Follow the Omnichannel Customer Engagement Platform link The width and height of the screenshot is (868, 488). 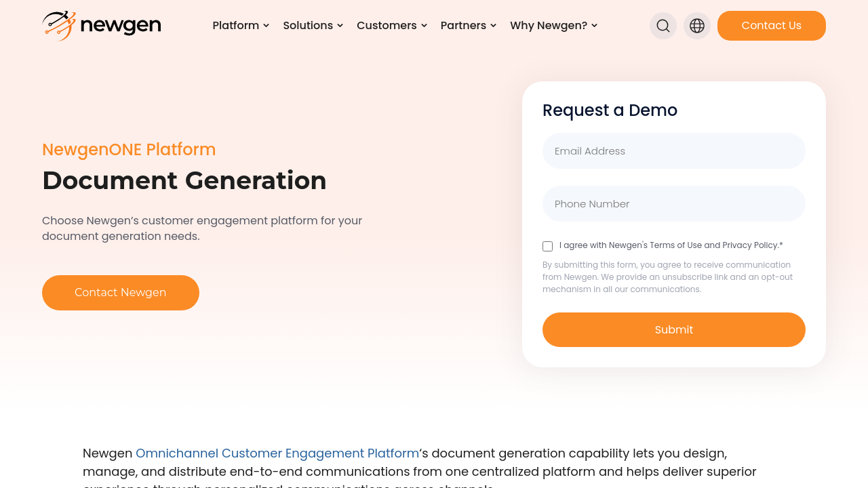[x=277, y=453]
